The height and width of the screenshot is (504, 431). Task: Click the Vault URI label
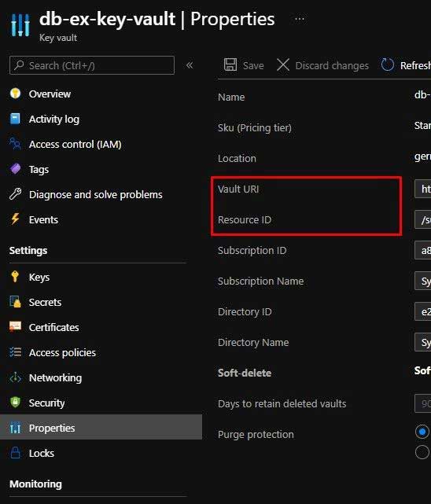(x=238, y=189)
